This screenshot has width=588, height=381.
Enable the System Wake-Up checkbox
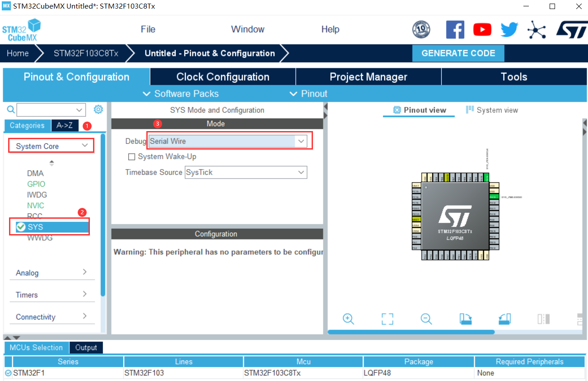131,156
